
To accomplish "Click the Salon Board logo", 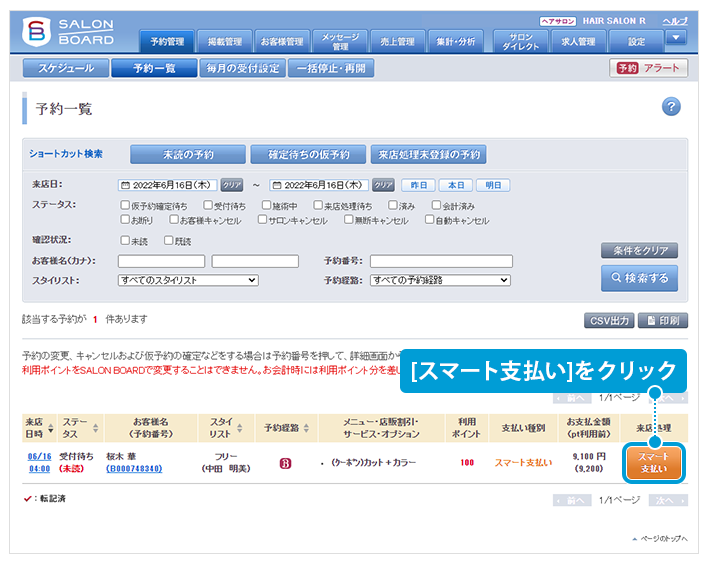I will tap(68, 32).
